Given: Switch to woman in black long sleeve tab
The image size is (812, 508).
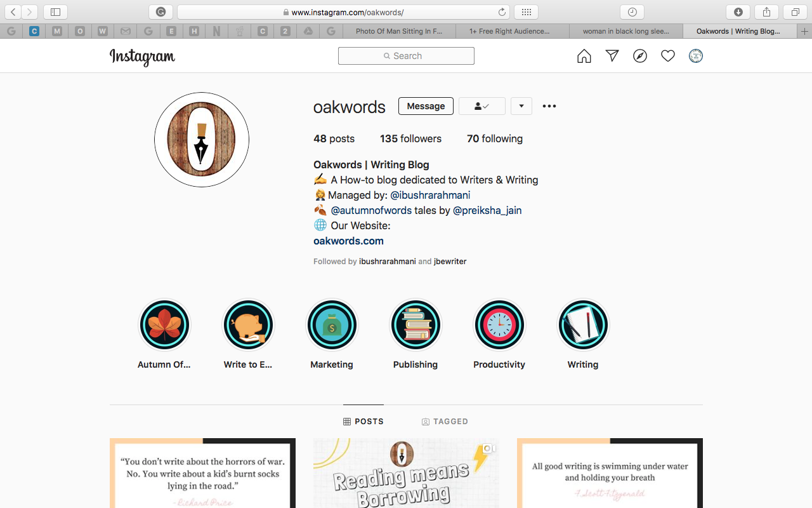Looking at the screenshot, I should point(626,31).
